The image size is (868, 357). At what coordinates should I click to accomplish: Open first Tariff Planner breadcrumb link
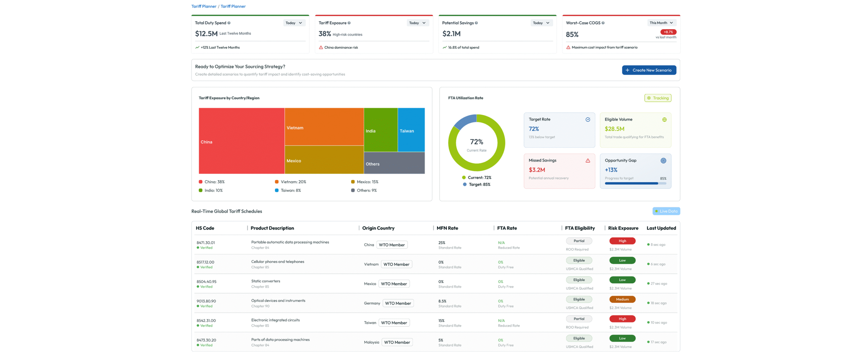coord(204,6)
